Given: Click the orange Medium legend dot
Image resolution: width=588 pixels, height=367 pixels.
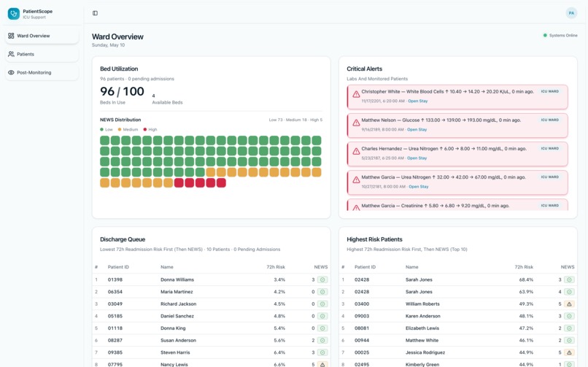Looking at the screenshot, I should point(120,129).
